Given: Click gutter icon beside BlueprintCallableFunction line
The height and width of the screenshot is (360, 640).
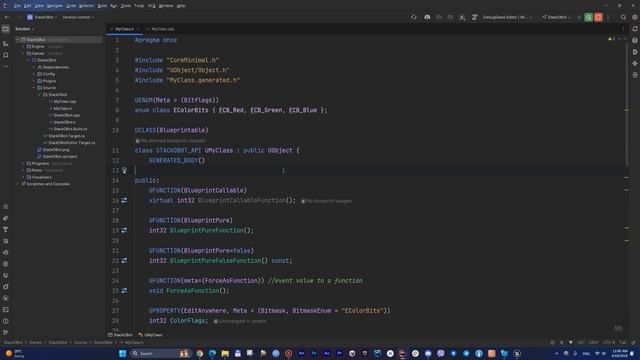Looking at the screenshot, I should click(x=124, y=200).
